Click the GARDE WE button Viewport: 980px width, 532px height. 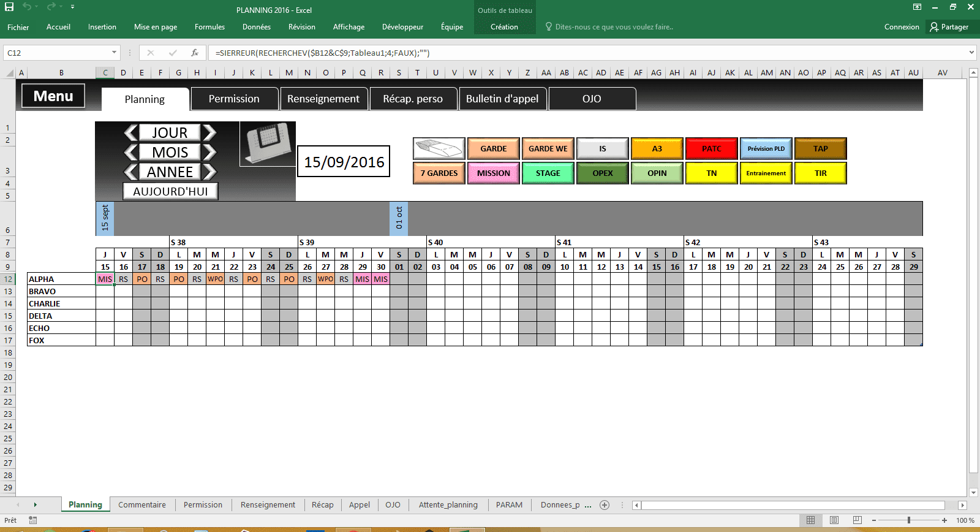coord(548,149)
